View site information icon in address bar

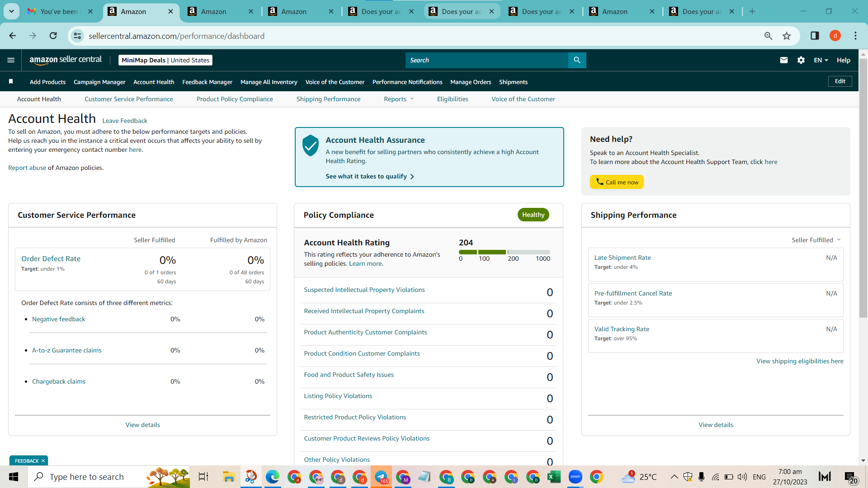click(77, 36)
